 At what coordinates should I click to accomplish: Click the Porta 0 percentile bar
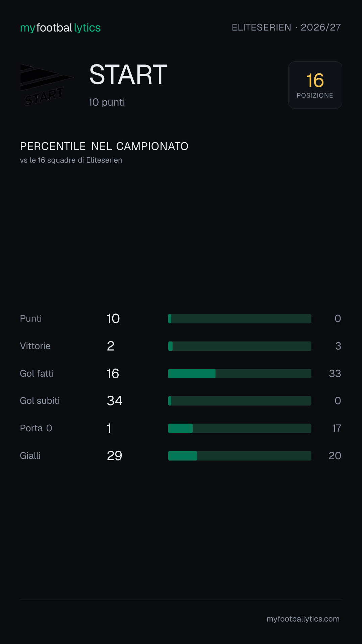pyautogui.click(x=240, y=428)
